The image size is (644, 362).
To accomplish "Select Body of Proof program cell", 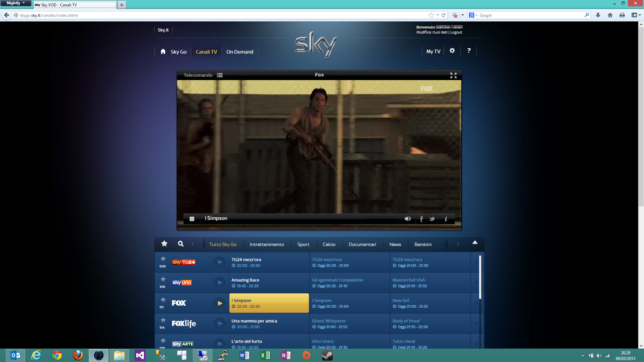I will click(430, 324).
